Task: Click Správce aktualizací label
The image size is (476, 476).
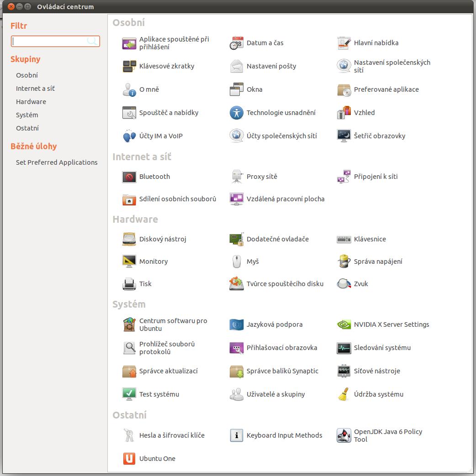Action: point(169,371)
